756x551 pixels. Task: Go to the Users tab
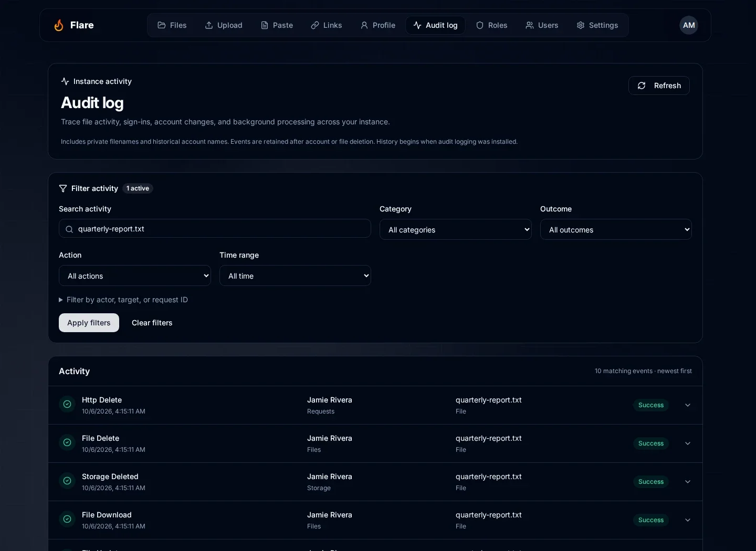[542, 25]
